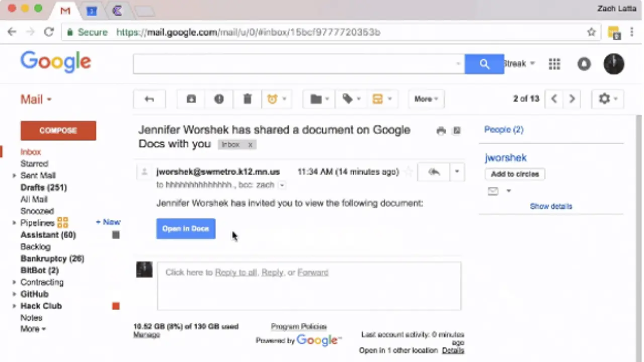Click the Gmail search input field

294,64
